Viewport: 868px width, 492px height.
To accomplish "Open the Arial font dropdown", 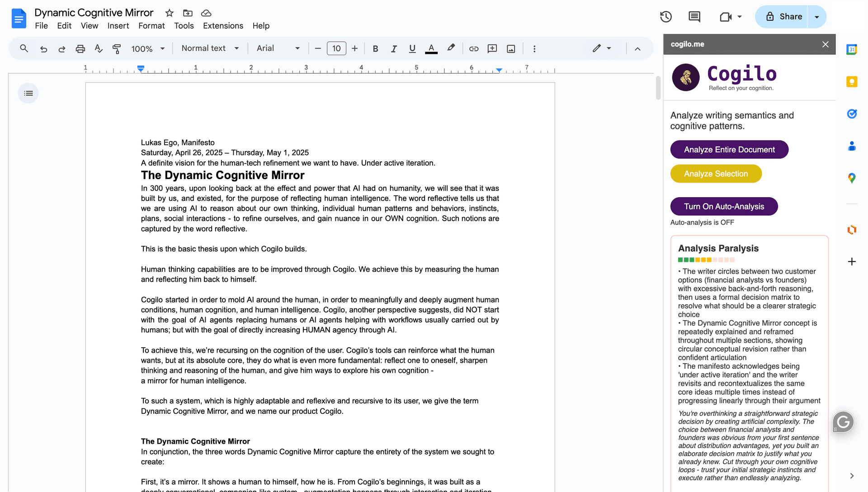I will pos(278,48).
